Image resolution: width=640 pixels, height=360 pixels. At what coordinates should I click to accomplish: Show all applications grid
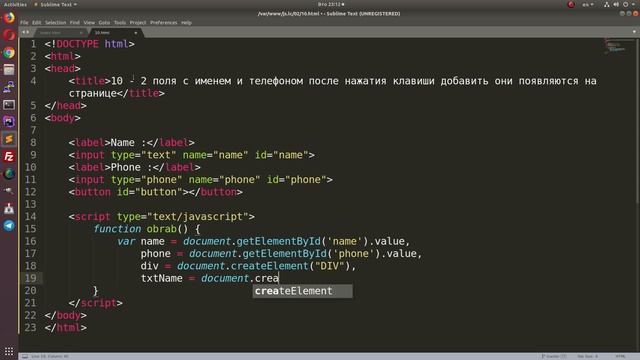click(x=9, y=351)
